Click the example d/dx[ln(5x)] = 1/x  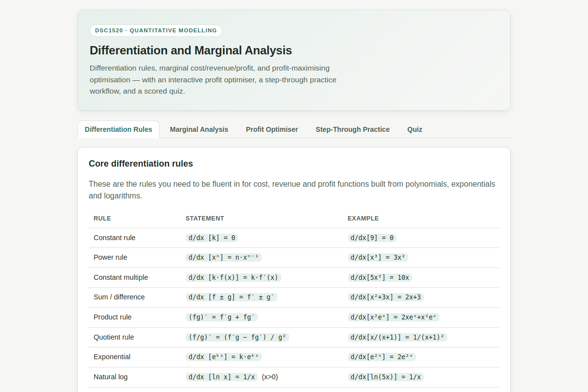386,377
